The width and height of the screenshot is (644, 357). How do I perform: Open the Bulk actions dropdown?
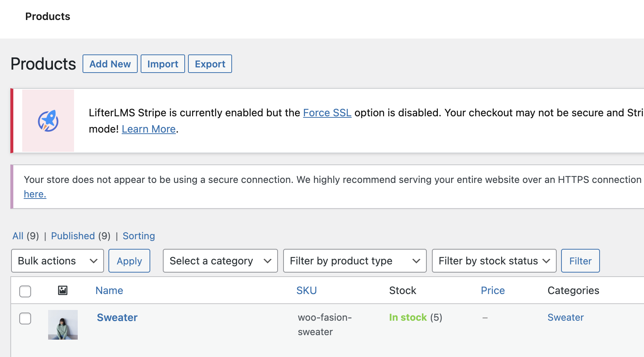(57, 261)
